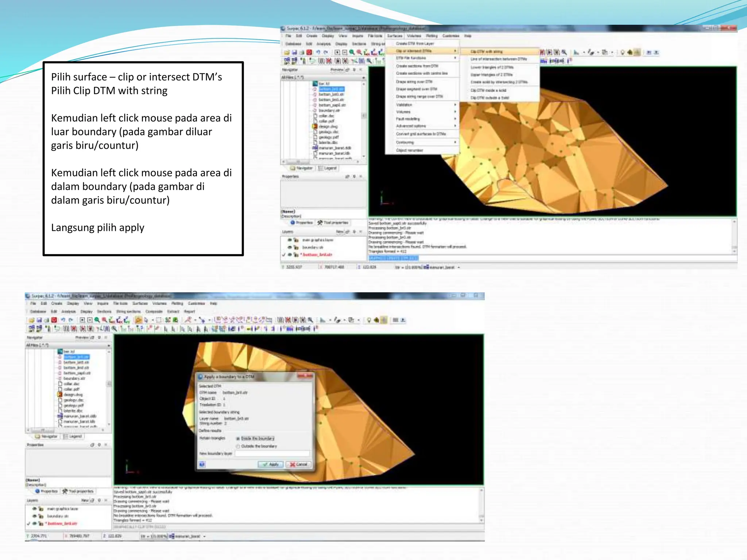
Task: Click orange highlighted folder icon in dialog window toolbar
Action: tap(138, 320)
